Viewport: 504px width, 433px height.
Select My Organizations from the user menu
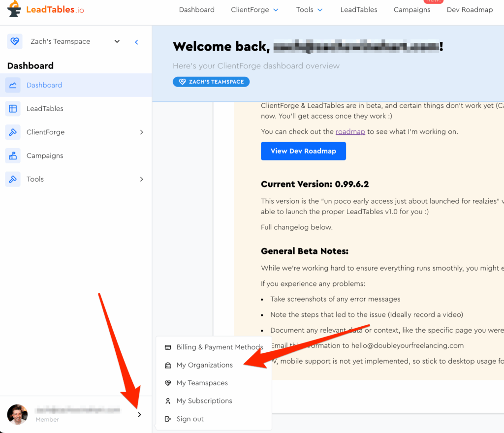pyautogui.click(x=204, y=365)
